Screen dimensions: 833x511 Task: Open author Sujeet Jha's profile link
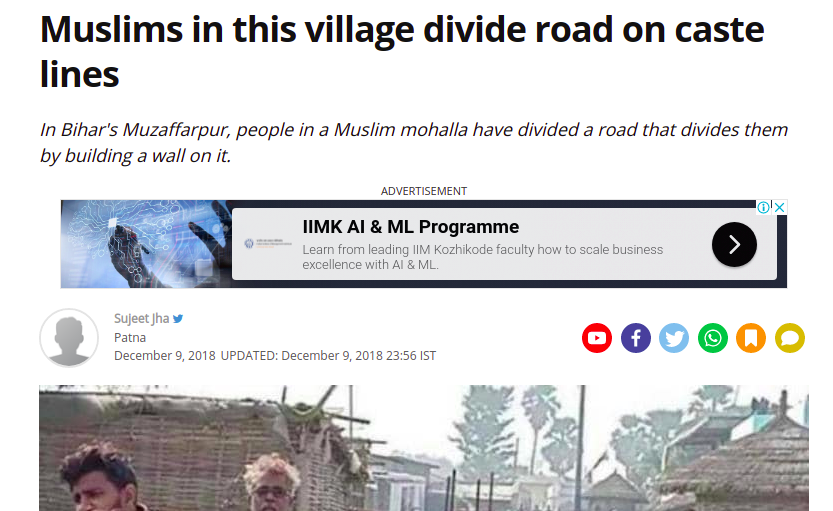click(x=141, y=318)
